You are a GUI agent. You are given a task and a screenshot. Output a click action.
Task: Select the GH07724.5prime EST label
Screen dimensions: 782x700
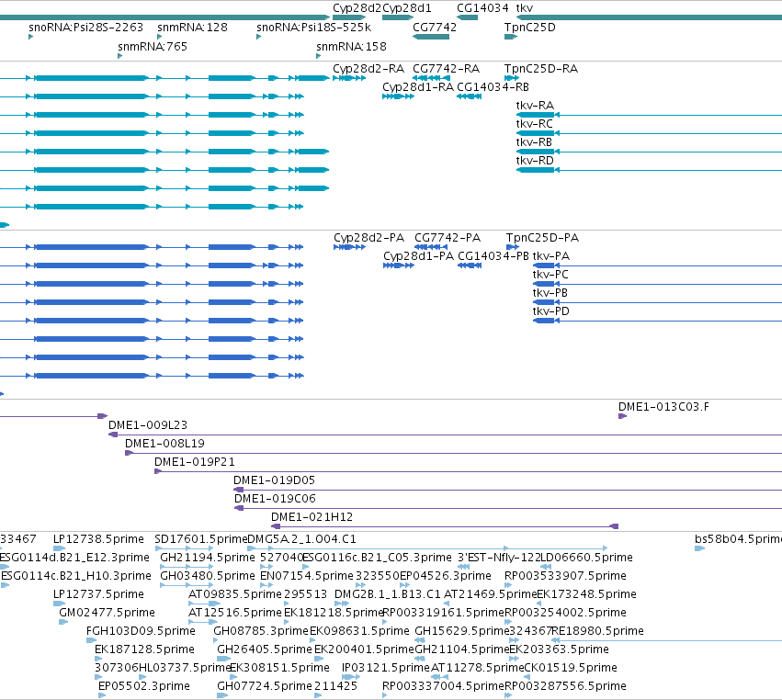coord(265,687)
